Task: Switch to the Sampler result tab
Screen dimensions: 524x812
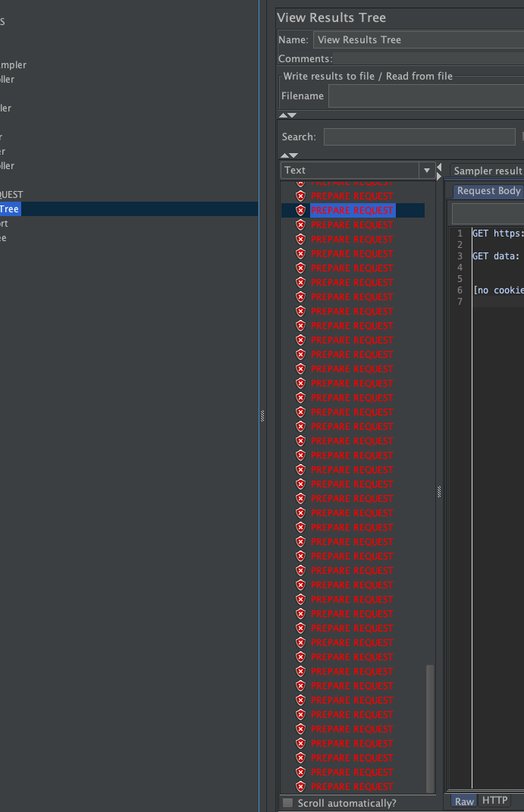Action: click(x=488, y=171)
